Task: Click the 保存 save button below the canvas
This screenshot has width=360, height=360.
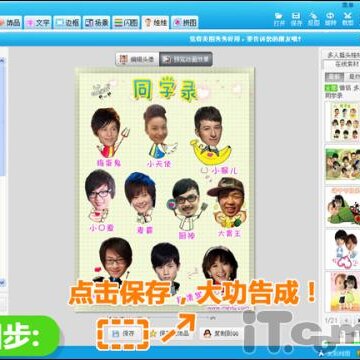Action: (x=123, y=333)
